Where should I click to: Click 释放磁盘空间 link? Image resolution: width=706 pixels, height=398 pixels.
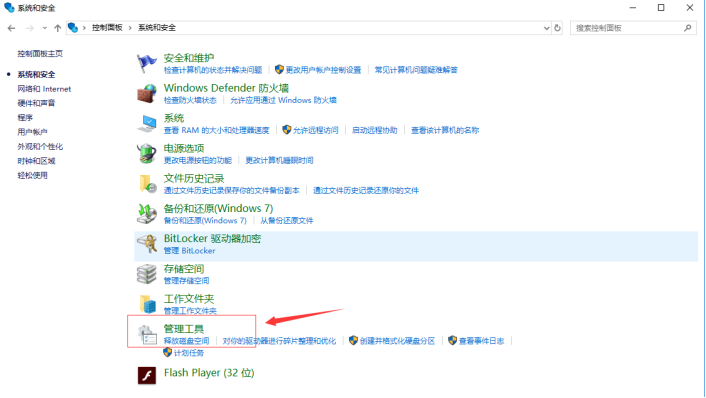point(186,341)
